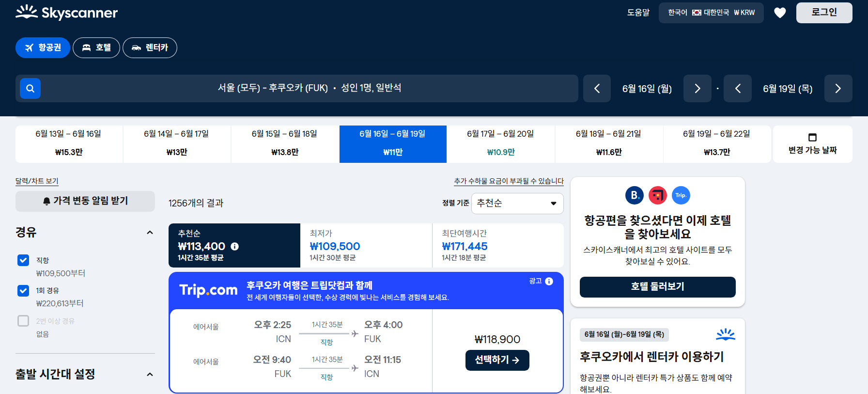This screenshot has height=394, width=868.
Task: Go to previous return date arrow
Action: click(x=738, y=88)
